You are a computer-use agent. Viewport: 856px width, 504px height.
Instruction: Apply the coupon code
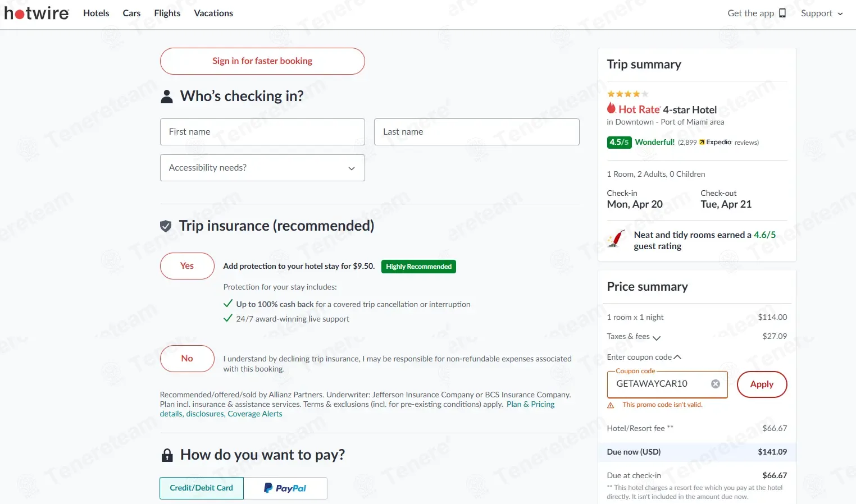762,384
